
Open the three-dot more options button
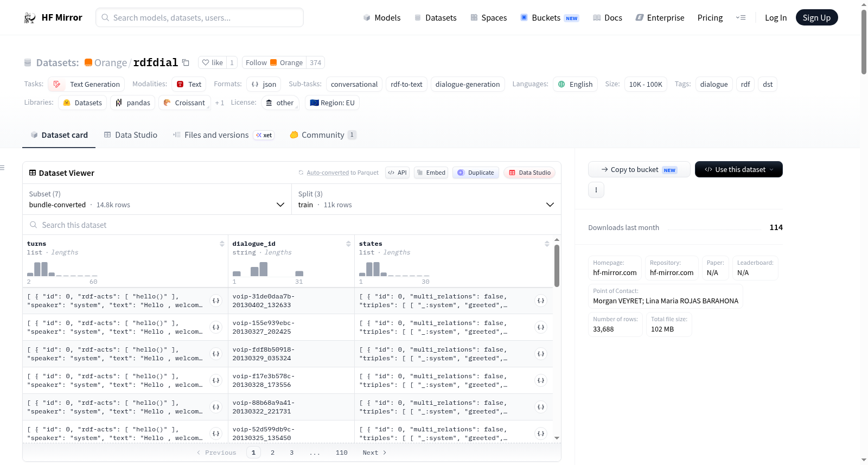(x=596, y=190)
